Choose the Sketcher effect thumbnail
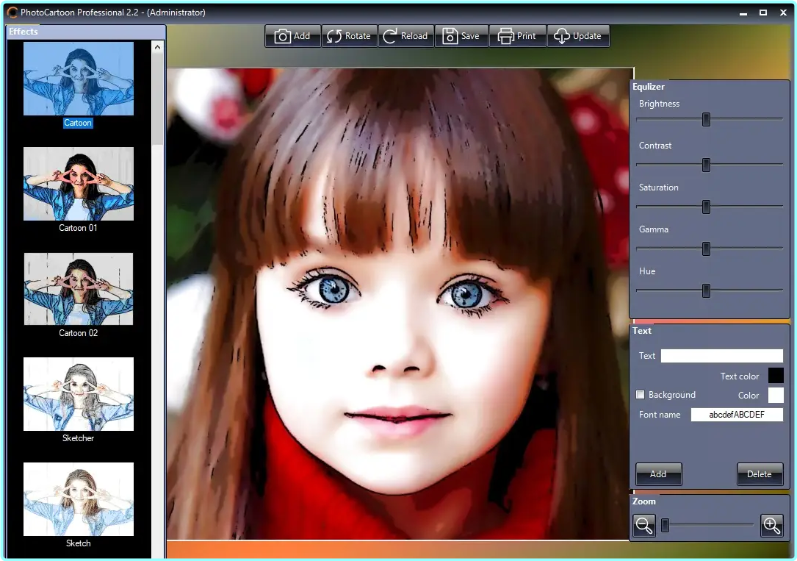The image size is (797, 561). click(x=78, y=394)
